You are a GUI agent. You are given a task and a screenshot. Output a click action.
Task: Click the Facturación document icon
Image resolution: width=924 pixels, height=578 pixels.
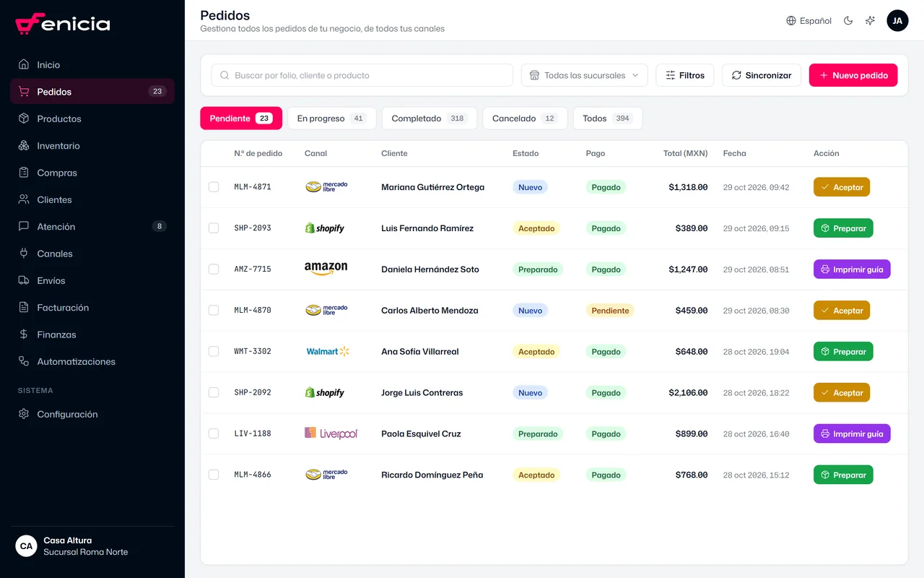pyautogui.click(x=24, y=307)
